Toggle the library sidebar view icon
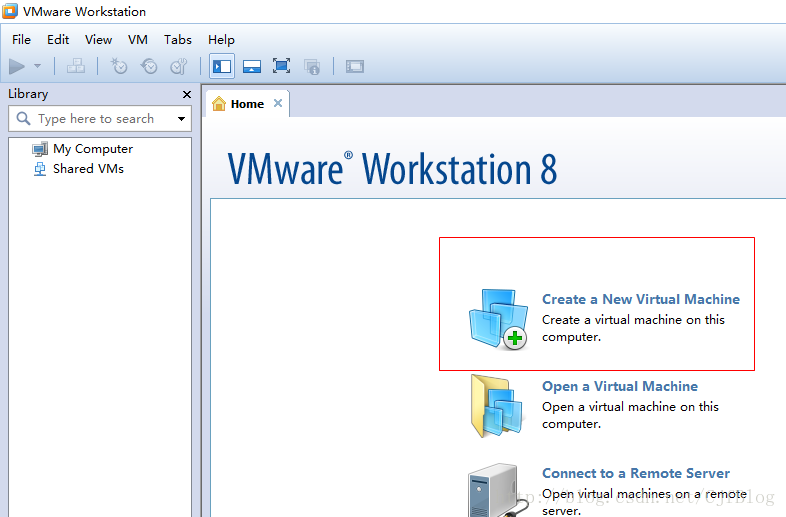The height and width of the screenshot is (517, 786). click(222, 66)
